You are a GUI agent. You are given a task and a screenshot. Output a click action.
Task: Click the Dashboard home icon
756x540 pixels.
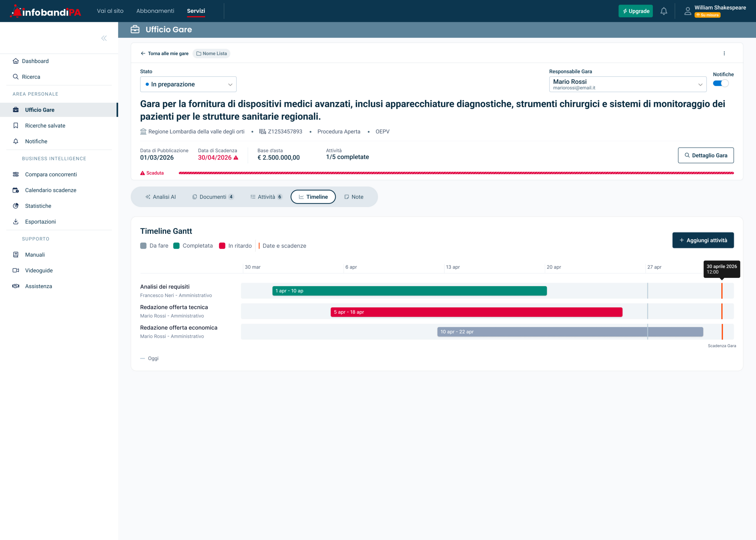click(16, 61)
